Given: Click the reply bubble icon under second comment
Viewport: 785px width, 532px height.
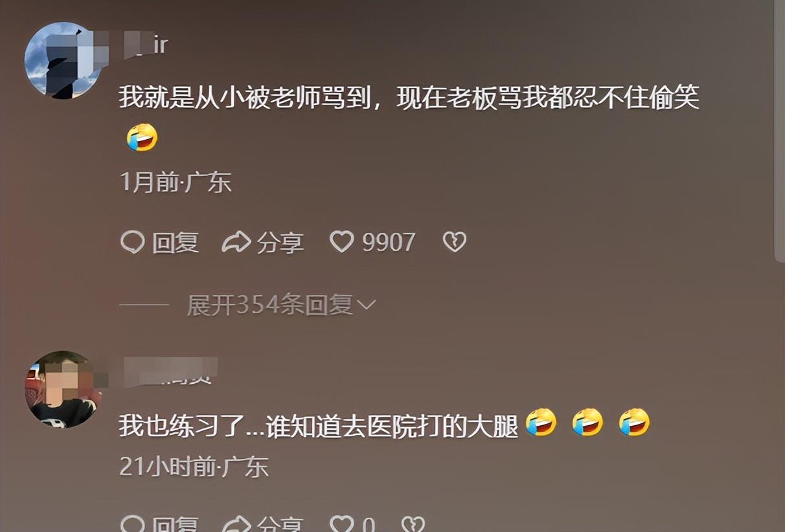Looking at the screenshot, I should click(x=133, y=524).
